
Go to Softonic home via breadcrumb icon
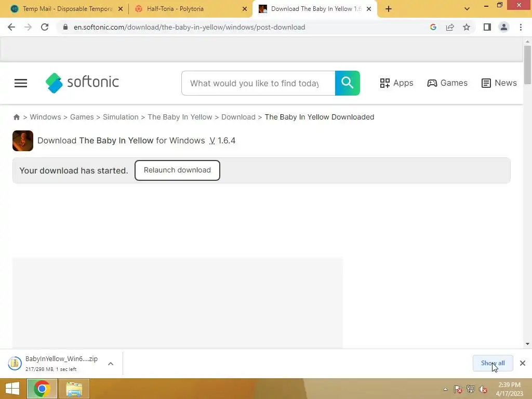click(x=16, y=117)
